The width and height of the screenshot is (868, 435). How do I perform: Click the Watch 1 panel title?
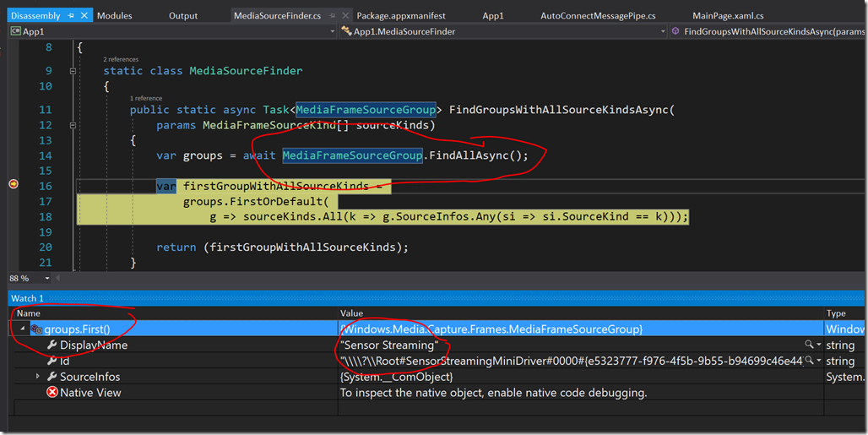pos(27,298)
